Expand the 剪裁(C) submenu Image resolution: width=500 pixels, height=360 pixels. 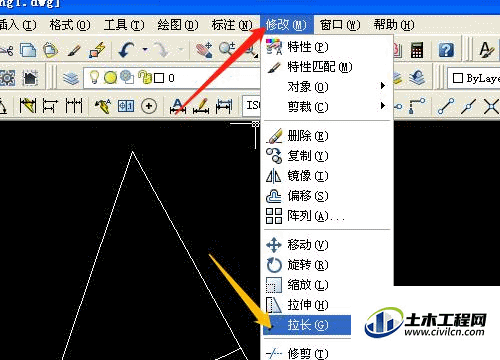click(326, 107)
